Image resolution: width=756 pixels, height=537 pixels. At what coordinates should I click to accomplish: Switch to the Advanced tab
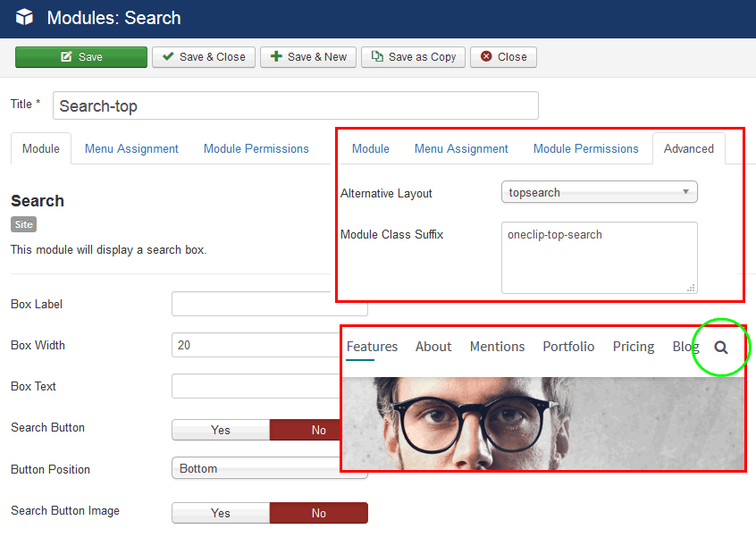(x=688, y=149)
